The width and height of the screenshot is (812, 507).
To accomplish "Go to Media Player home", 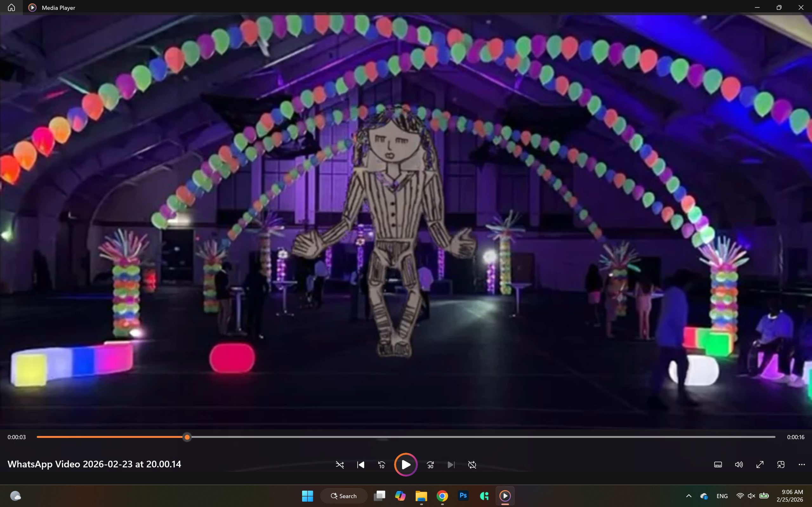I will coord(11,7).
